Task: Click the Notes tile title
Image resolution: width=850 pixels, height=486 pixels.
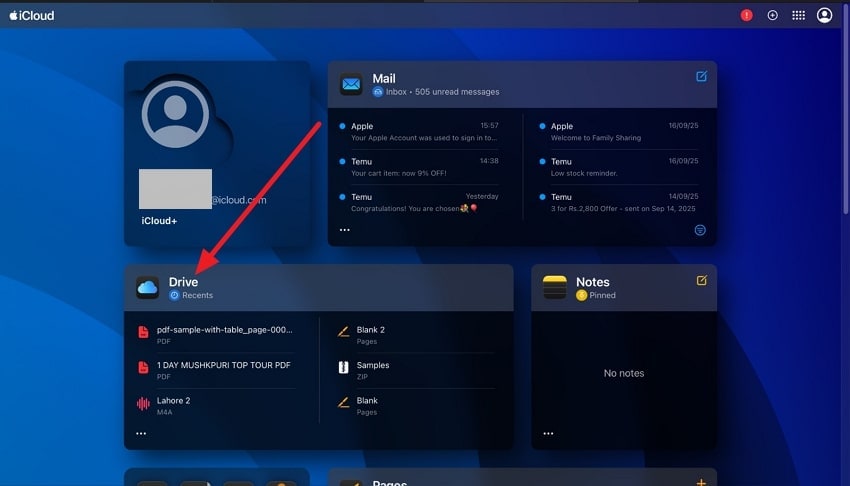Action: tap(593, 282)
